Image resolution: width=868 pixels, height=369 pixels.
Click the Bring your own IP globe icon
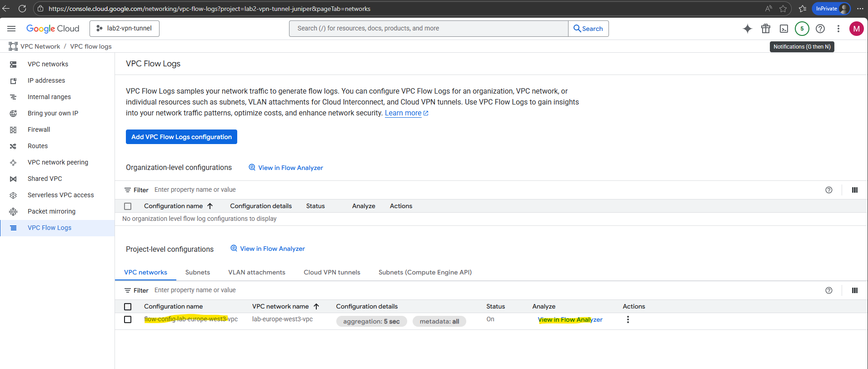tap(13, 114)
